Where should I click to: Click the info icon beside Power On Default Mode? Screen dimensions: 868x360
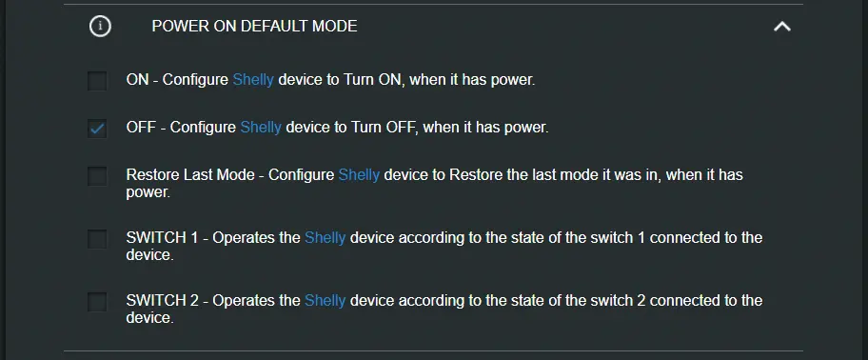pos(100,26)
